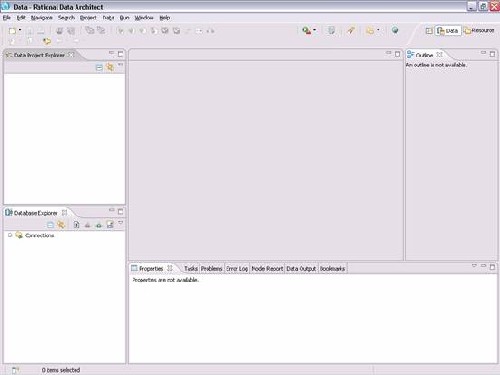The height and width of the screenshot is (375, 500).
Task: Toggle Link with Editor in Data Project Explorer
Action: [110, 67]
